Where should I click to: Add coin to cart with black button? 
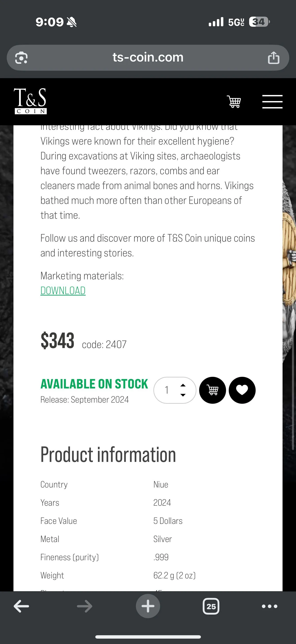212,390
